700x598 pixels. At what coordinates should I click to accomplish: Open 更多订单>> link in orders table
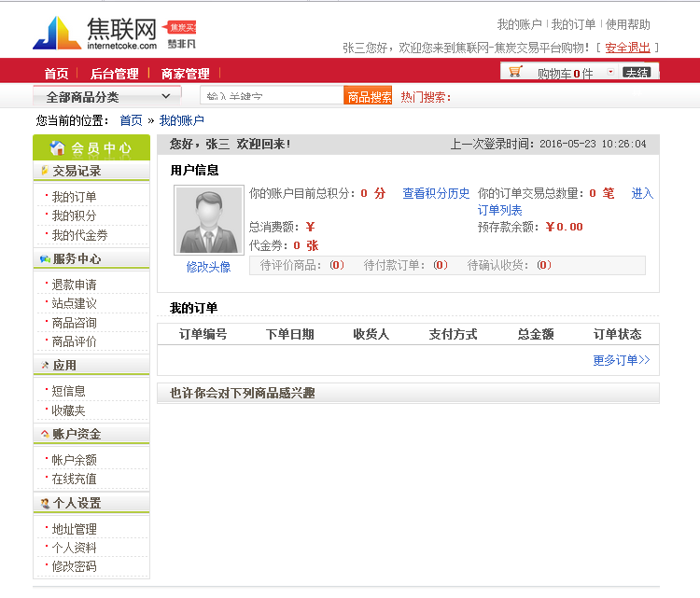click(621, 360)
